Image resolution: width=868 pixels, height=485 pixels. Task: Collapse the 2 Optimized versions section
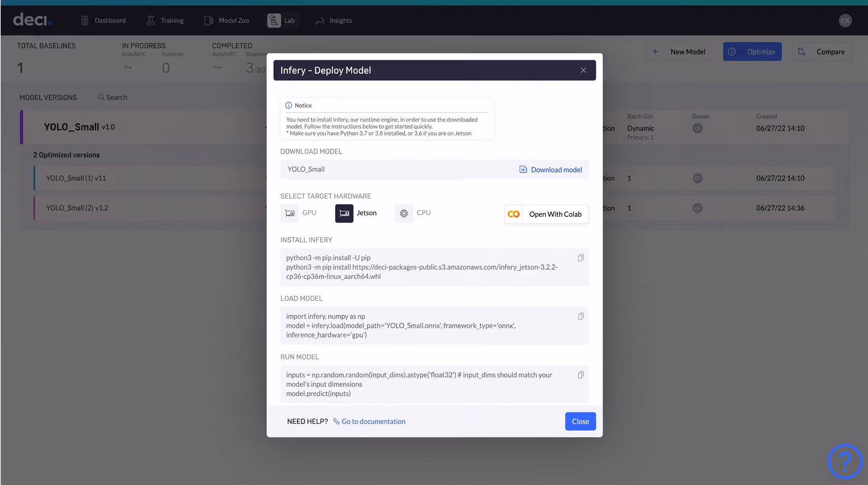coord(66,155)
